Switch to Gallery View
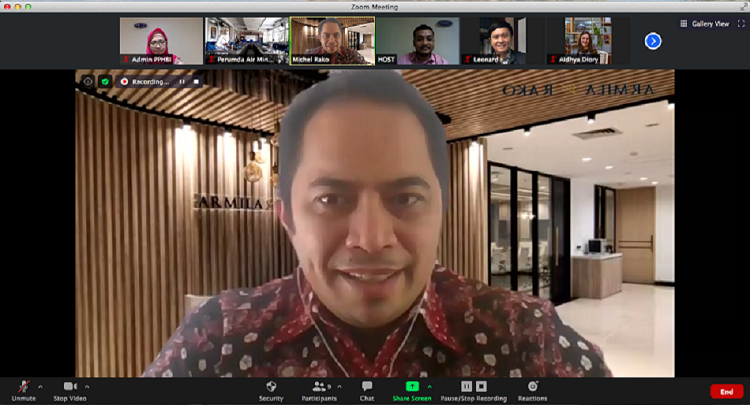The height and width of the screenshot is (405, 750). tap(705, 23)
